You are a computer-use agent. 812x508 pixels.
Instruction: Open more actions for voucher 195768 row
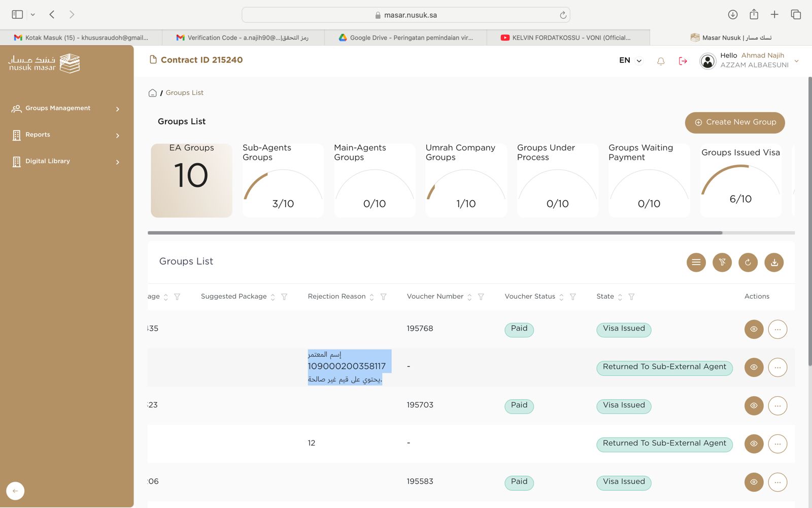pos(777,329)
